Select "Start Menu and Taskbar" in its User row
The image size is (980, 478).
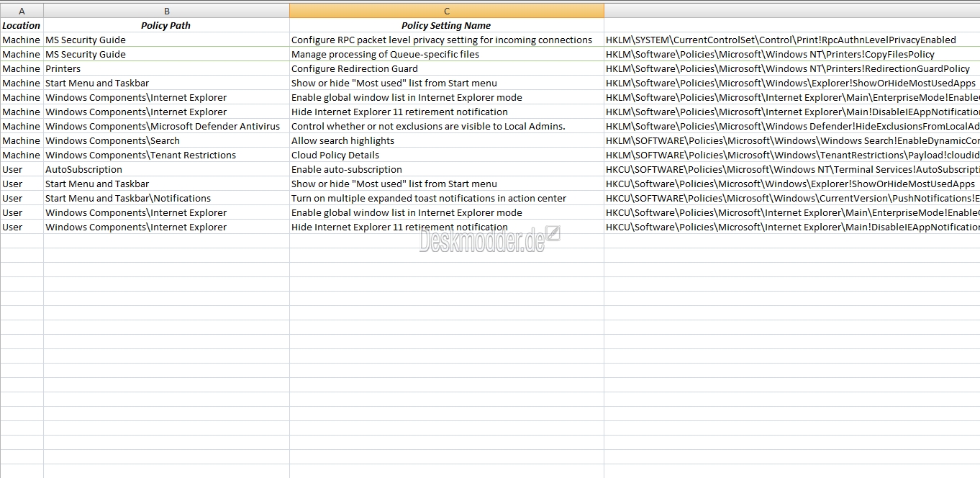[x=166, y=184]
